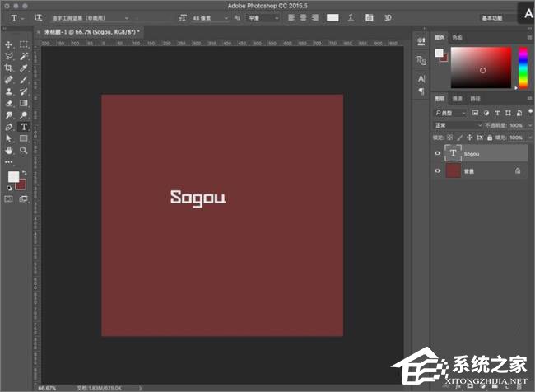Viewport: 535px width, 392px height.
Task: Select the Brush tool
Action: tap(24, 80)
